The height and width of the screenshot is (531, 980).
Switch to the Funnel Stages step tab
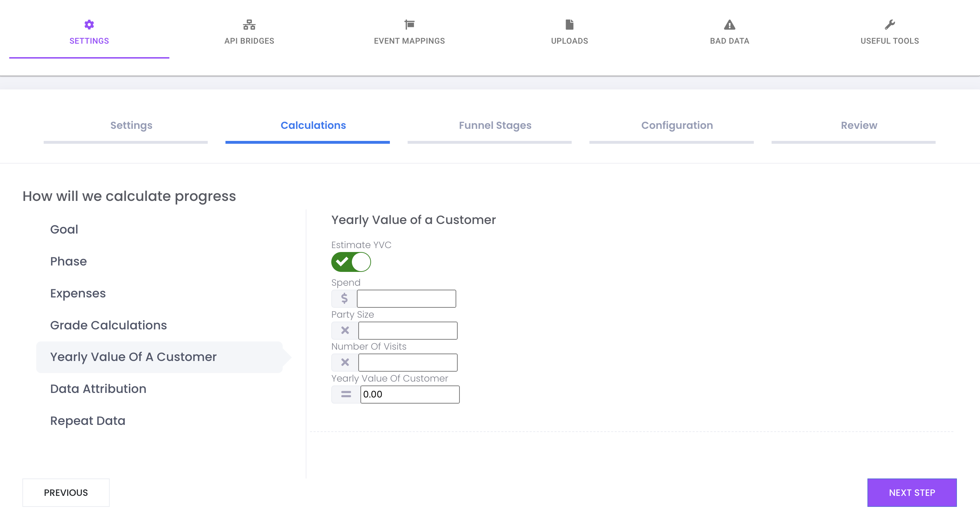(495, 125)
